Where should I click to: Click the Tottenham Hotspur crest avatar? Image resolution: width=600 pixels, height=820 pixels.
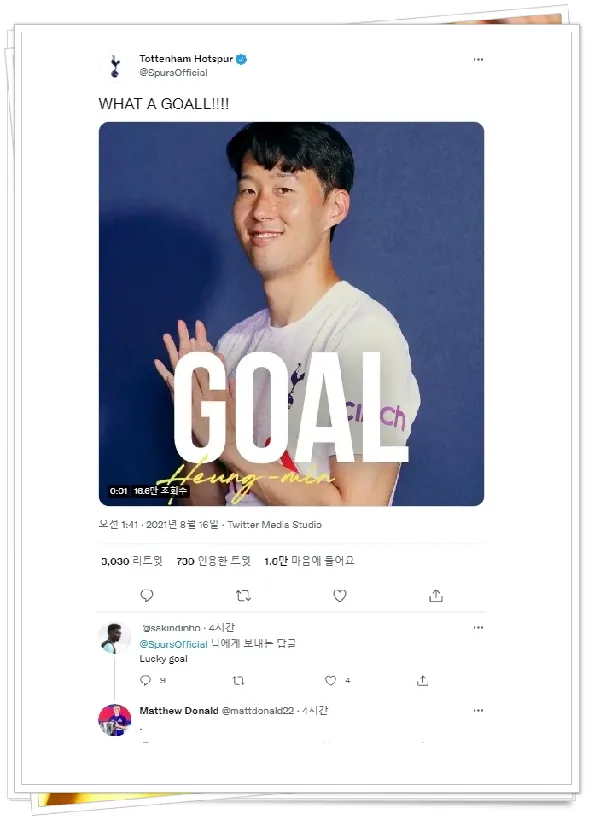[114, 66]
